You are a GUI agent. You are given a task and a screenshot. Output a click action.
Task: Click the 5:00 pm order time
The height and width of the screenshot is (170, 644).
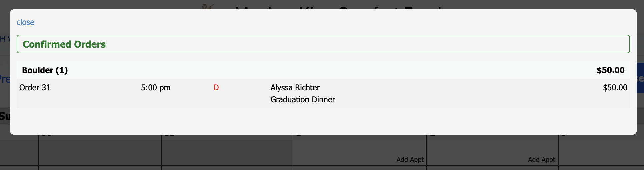156,88
